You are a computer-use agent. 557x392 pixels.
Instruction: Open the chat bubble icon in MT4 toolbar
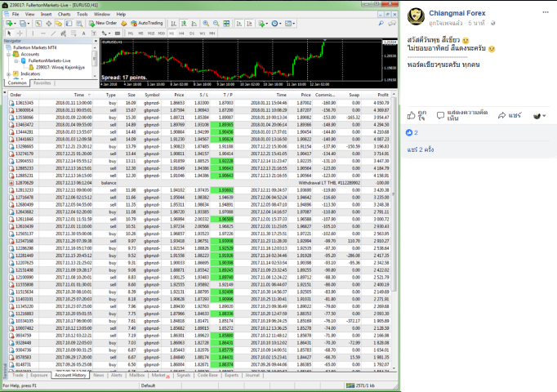(392, 24)
